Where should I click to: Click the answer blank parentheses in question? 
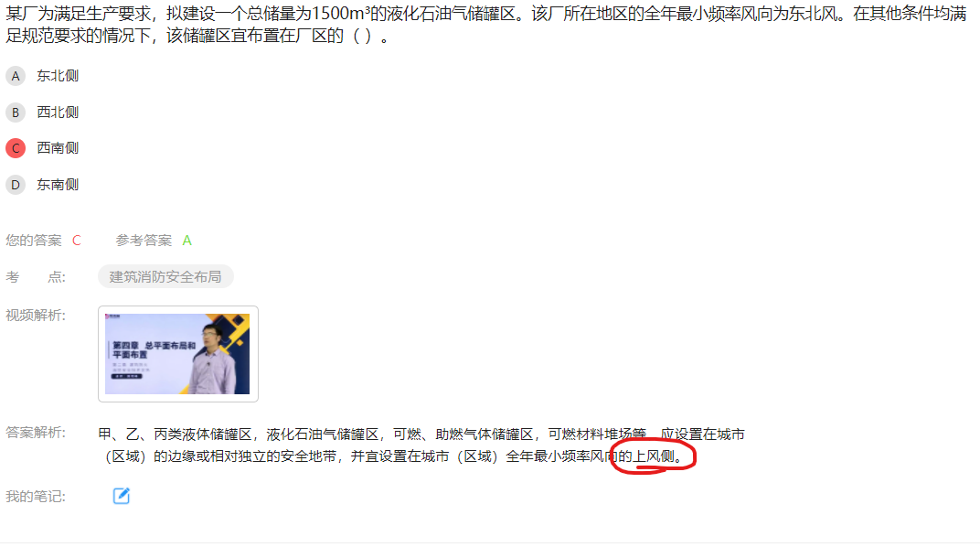[x=363, y=37]
